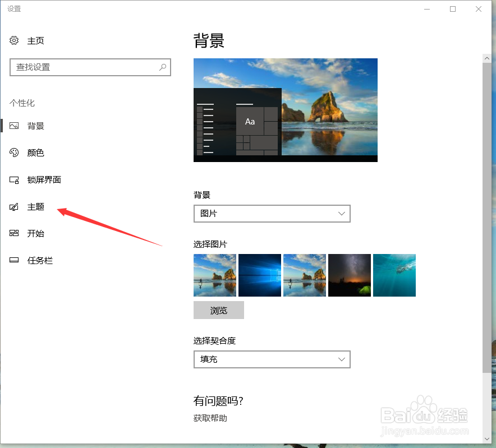Select the first beach rock wallpaper thumbnail

click(215, 275)
